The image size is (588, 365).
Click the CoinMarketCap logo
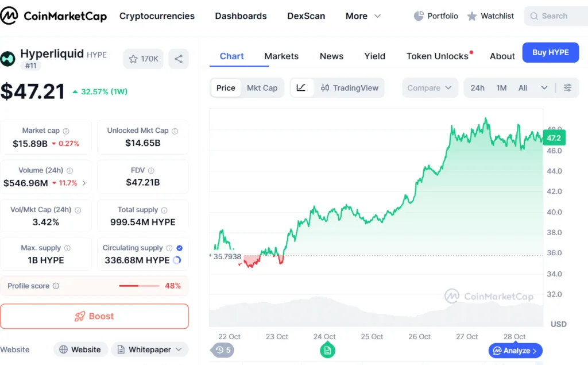[x=53, y=16]
